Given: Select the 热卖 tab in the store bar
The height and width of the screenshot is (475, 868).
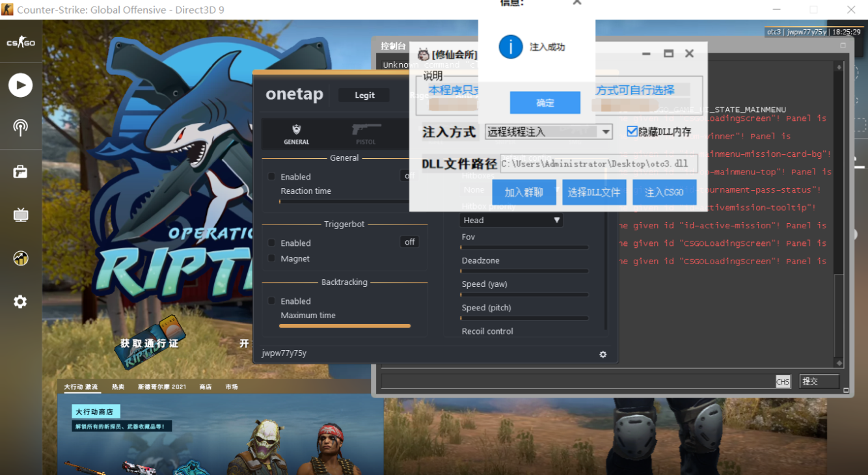Looking at the screenshot, I should click(118, 387).
